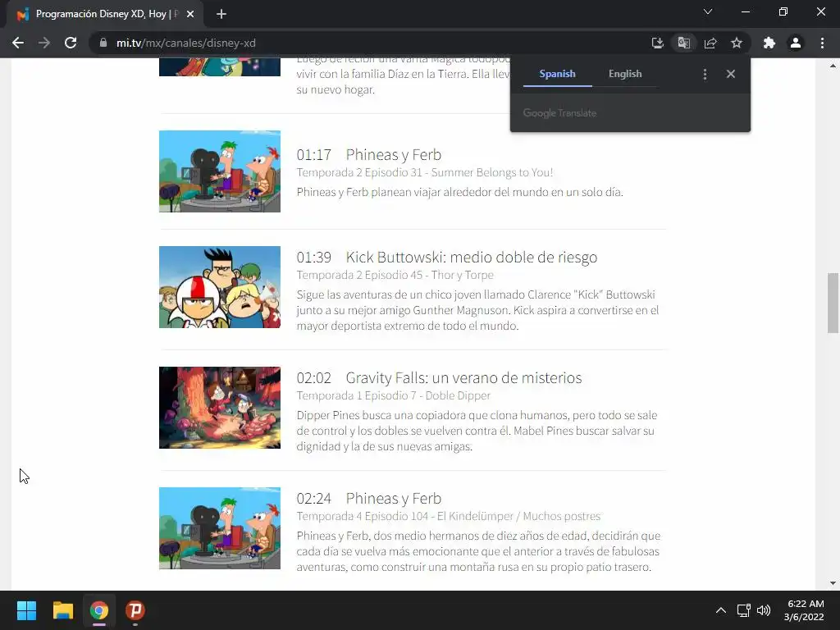Image resolution: width=840 pixels, height=630 pixels.
Task: Open the Google Translate icon in address bar
Action: tap(683, 43)
